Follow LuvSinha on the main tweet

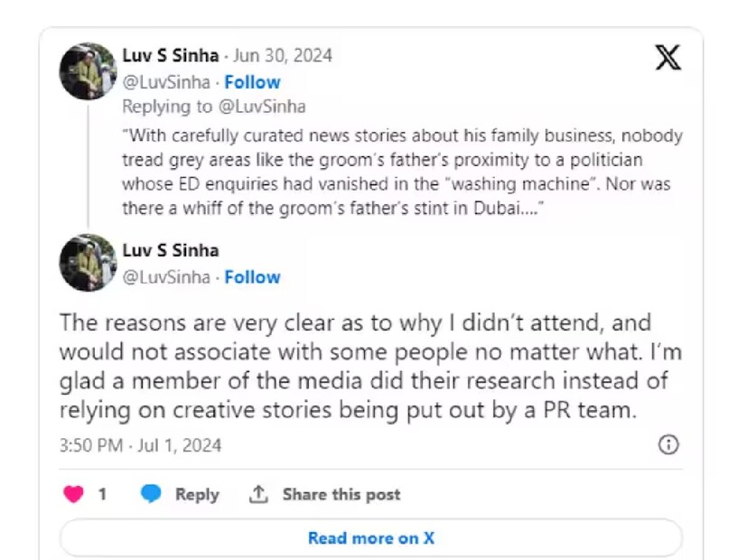(252, 277)
